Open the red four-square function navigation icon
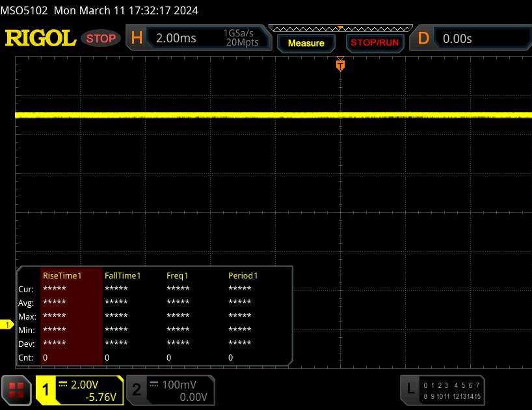 tap(16, 390)
